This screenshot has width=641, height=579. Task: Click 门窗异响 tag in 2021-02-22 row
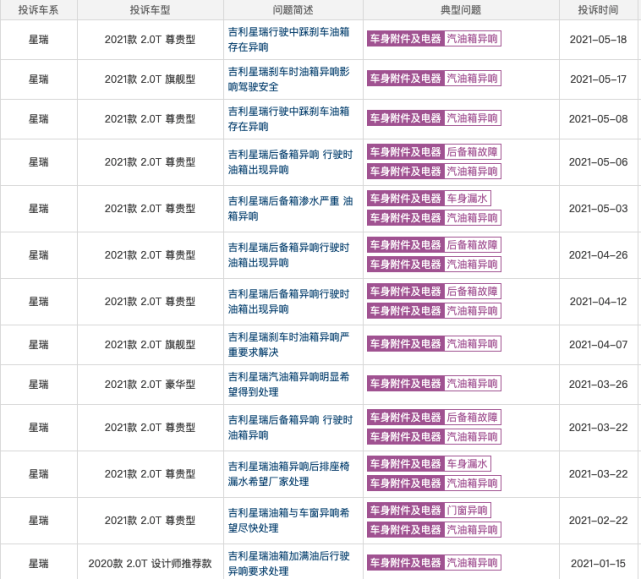point(467,510)
